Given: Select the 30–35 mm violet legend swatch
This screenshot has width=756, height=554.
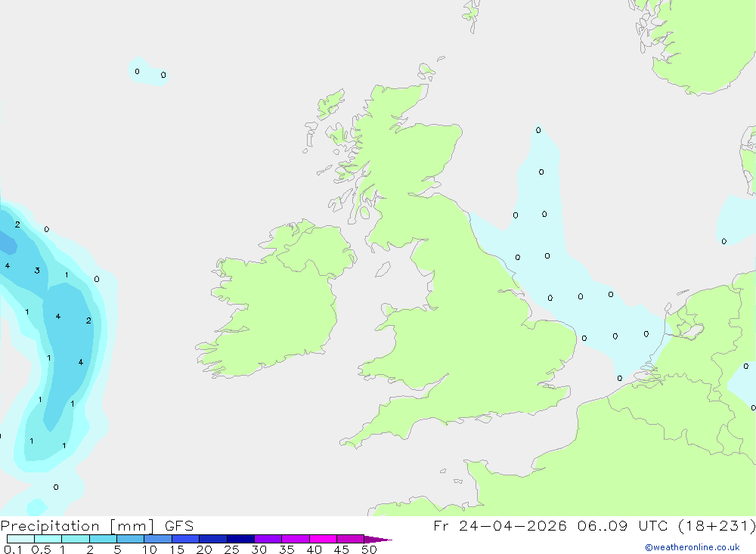Looking at the screenshot, I should 268,539.
